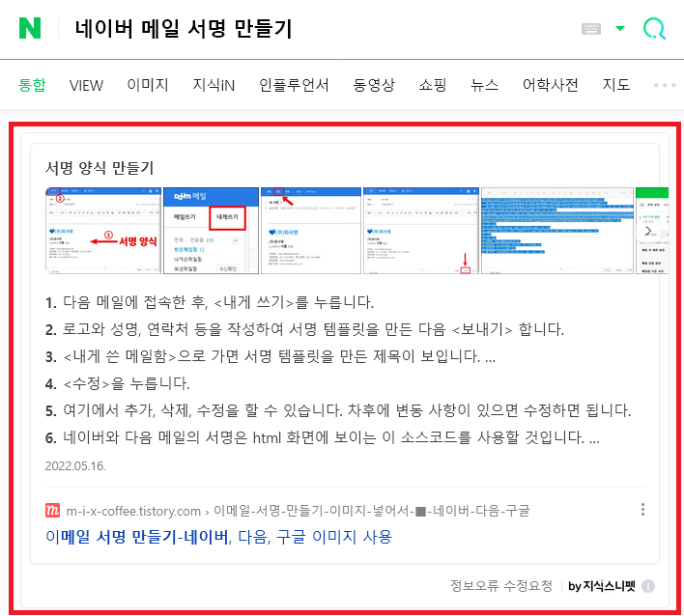Open the third thumbnail with the red arrow near the top

pos(311,231)
